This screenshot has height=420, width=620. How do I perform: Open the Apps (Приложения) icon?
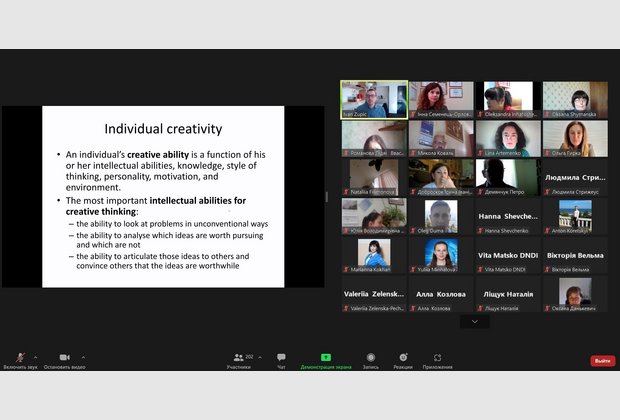[437, 358]
